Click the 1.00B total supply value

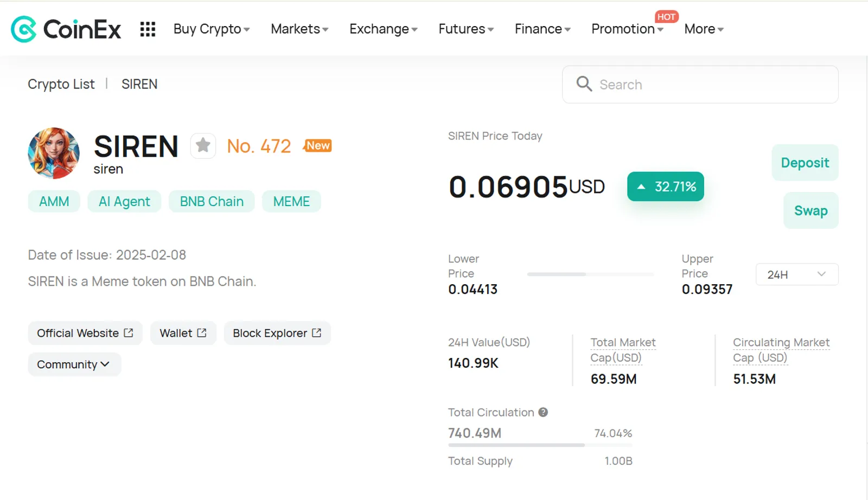pos(618,461)
